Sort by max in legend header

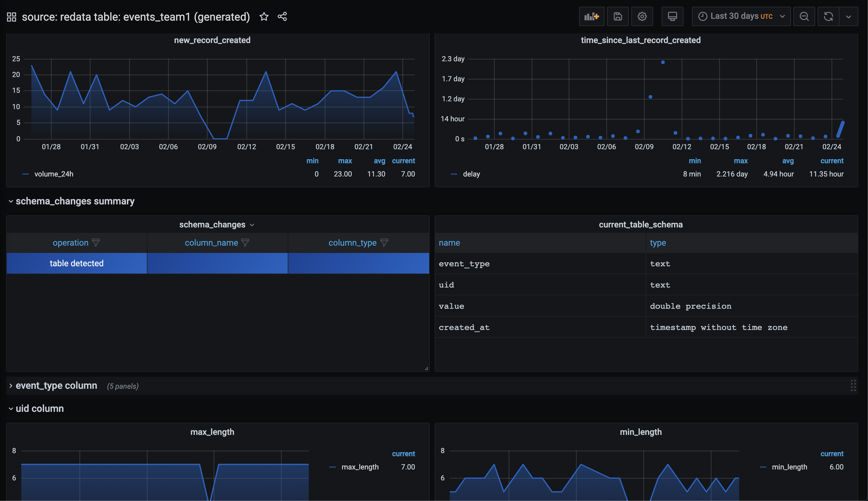pyautogui.click(x=345, y=161)
